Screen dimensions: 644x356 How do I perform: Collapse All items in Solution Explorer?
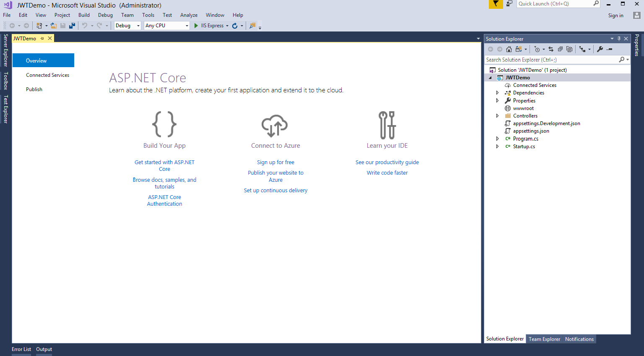[x=561, y=49]
